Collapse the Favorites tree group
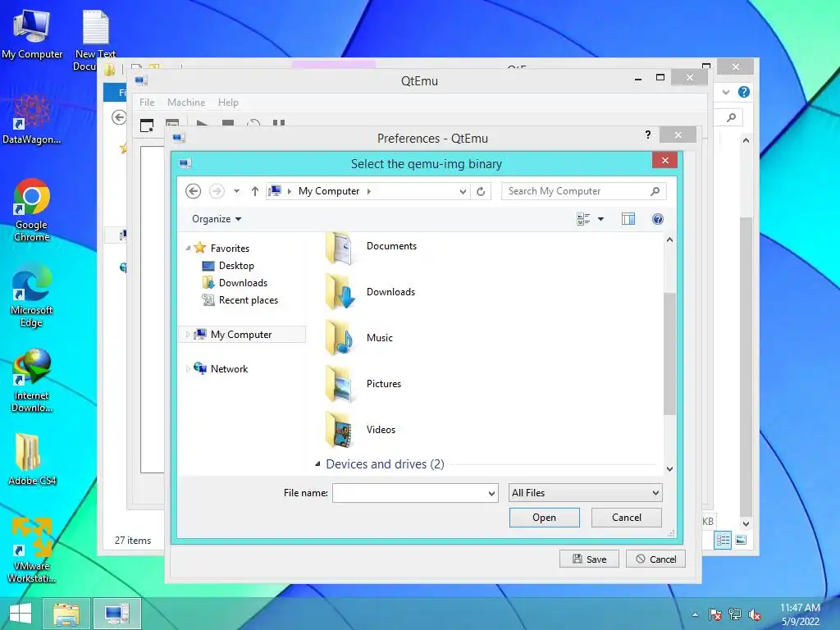 188,248
